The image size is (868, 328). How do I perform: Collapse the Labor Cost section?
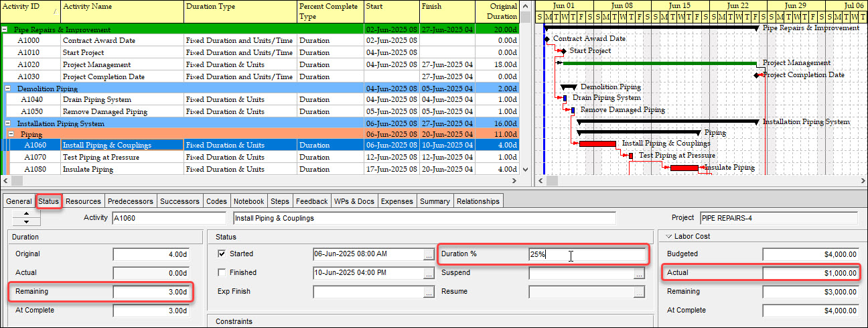tap(668, 236)
